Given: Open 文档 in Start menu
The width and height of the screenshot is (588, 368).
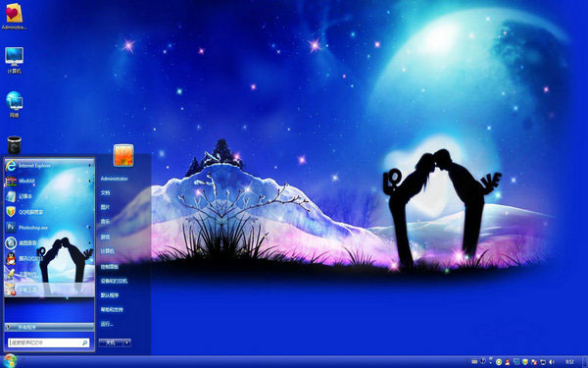Looking at the screenshot, I should coord(105,192).
